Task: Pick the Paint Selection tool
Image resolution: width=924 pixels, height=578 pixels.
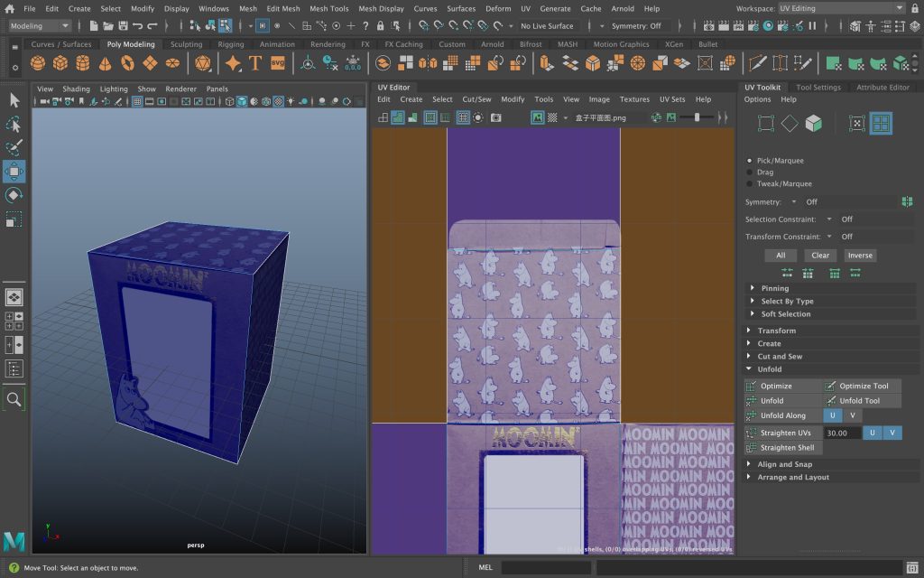Action: pyautogui.click(x=14, y=147)
